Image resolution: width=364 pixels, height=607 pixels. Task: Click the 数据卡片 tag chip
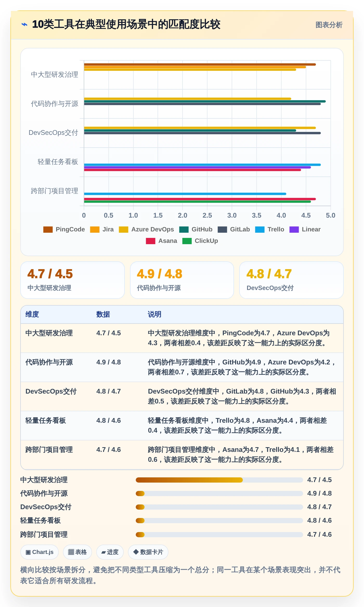tap(148, 552)
